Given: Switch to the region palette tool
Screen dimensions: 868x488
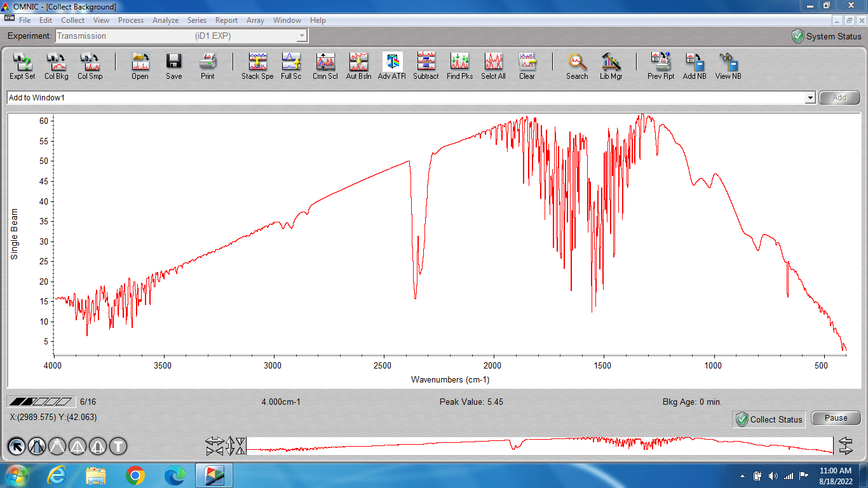Looking at the screenshot, I should click(37, 447).
